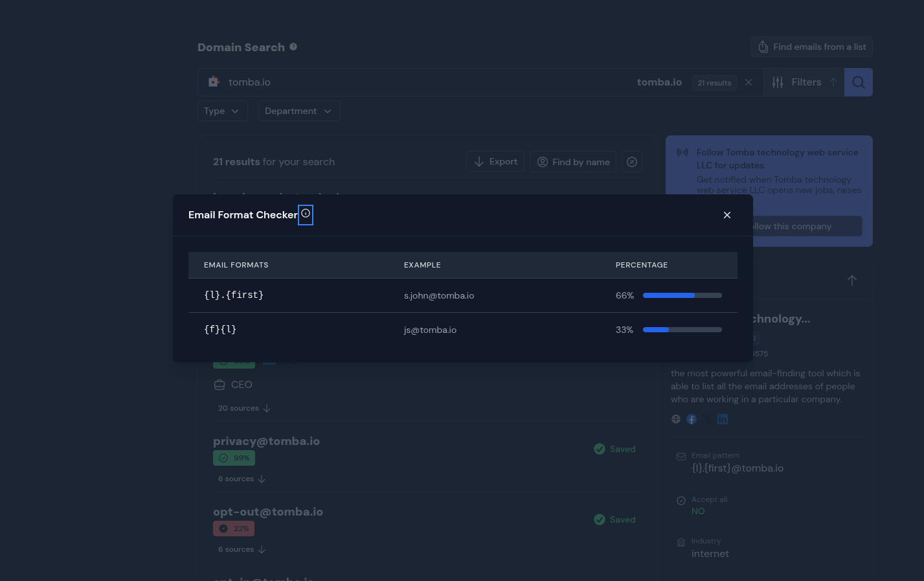Click the PERCENTAGE column header
The height and width of the screenshot is (581, 924).
642,265
